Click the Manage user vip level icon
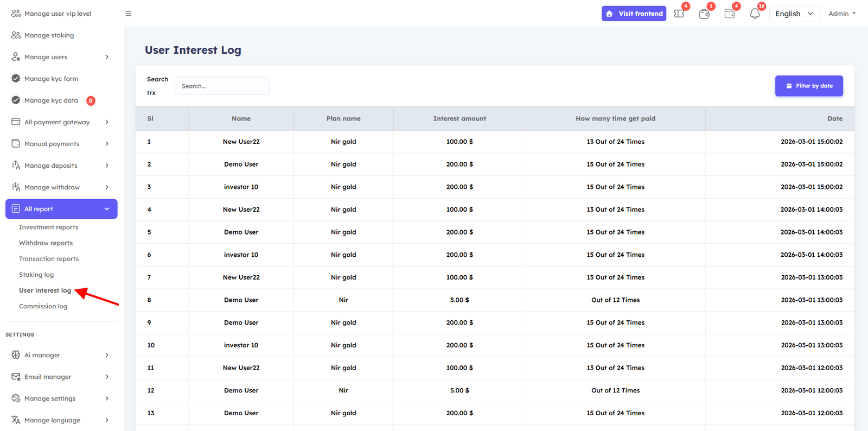Viewport: 868px width, 431px height. coord(16,14)
